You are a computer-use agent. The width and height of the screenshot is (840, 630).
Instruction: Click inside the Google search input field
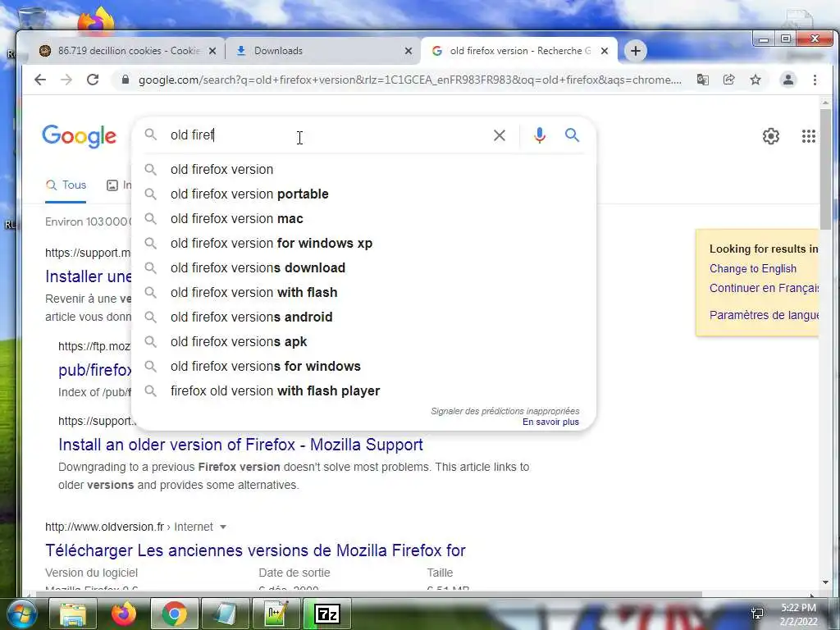(x=326, y=135)
